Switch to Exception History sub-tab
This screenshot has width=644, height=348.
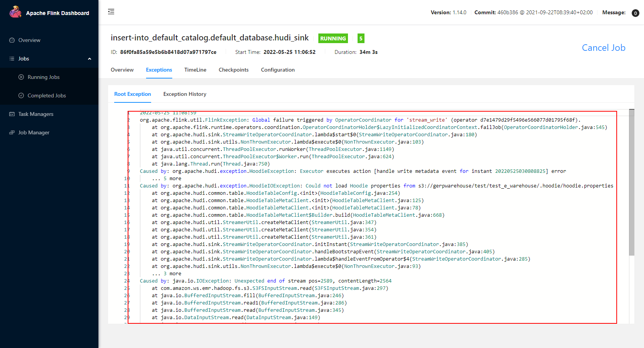tap(185, 94)
